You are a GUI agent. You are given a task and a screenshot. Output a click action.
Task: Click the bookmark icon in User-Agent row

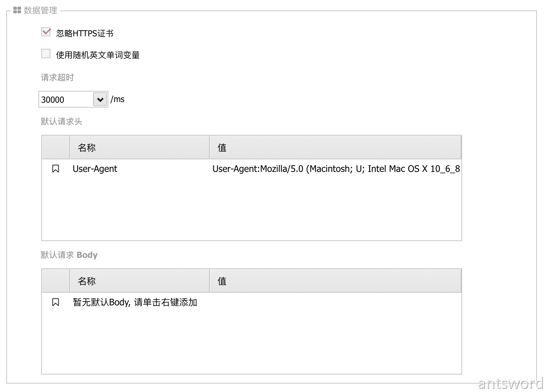tap(56, 169)
